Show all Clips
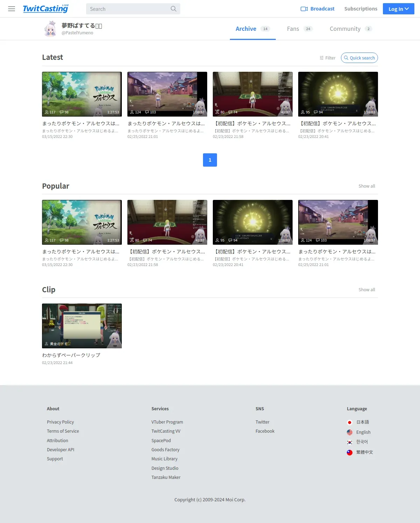Viewport: 420px width, 523px height. tap(367, 290)
